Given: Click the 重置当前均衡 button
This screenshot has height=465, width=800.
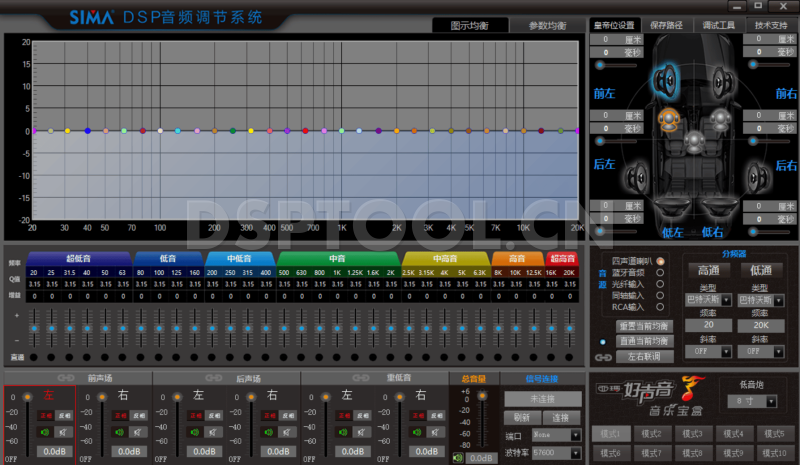Looking at the screenshot, I should [645, 326].
